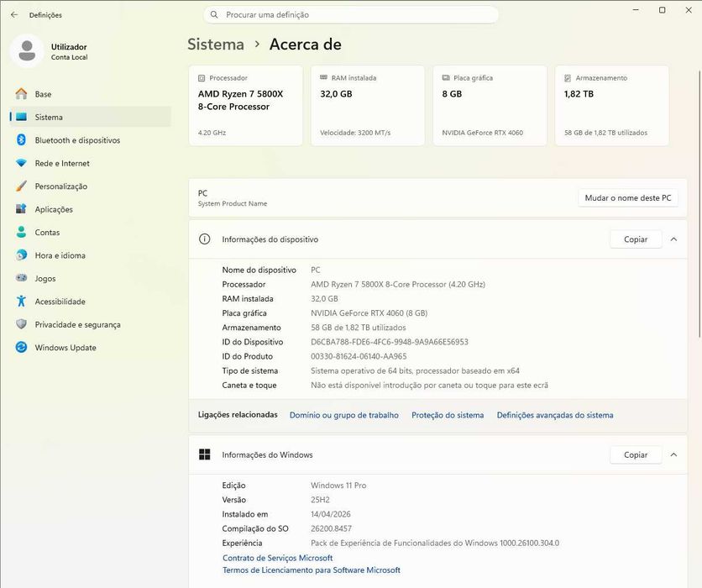This screenshot has height=588, width=702.
Task: Select Windows Update in sidebar
Action: coord(90,348)
